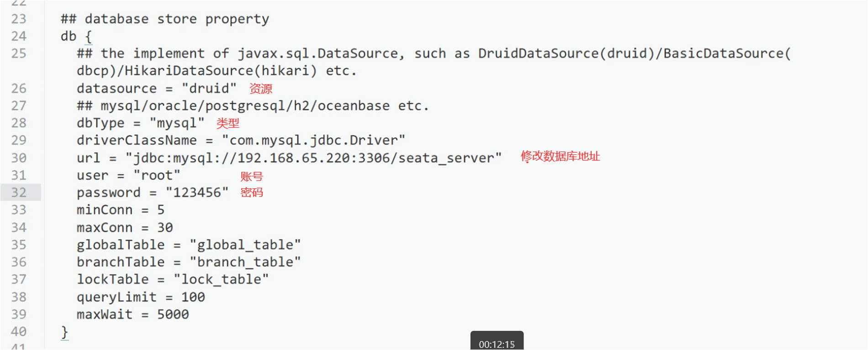
Task: Click the red 修改数据库地址 annotation
Action: coord(560,156)
